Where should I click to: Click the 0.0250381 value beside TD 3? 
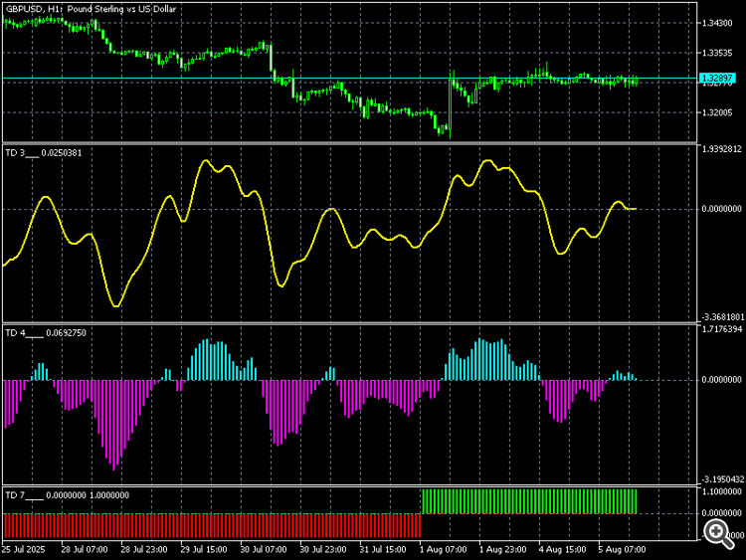click(62, 153)
